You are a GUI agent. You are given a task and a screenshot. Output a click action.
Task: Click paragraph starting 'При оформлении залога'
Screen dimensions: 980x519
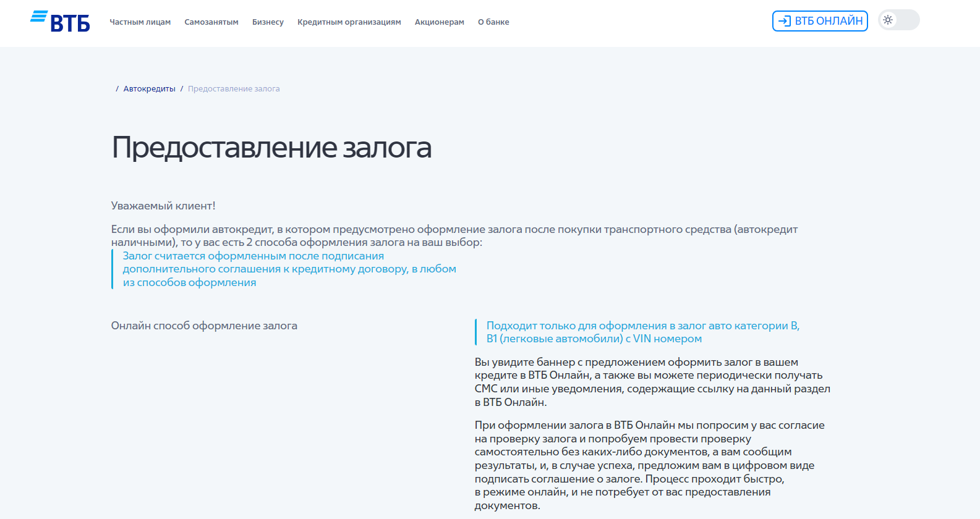coord(650,465)
